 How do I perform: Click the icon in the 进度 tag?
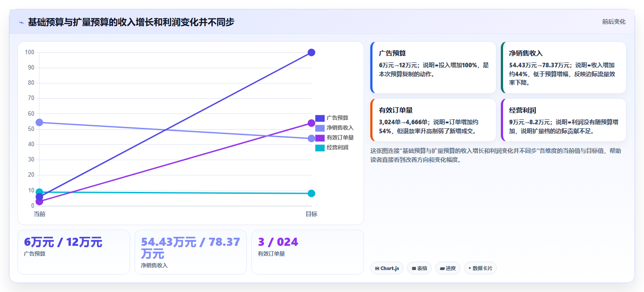pos(442,268)
